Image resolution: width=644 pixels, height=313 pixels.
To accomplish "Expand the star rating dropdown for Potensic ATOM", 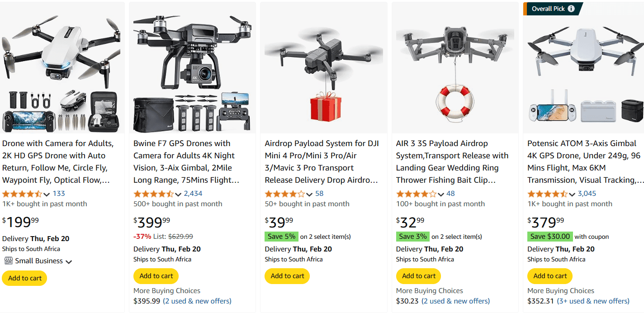I will (571, 193).
